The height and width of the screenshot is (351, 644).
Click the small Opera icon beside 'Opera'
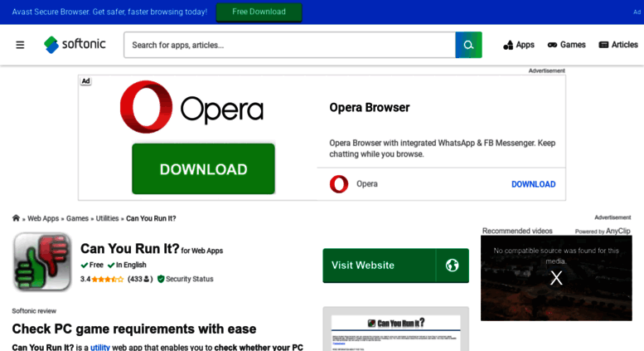click(339, 183)
